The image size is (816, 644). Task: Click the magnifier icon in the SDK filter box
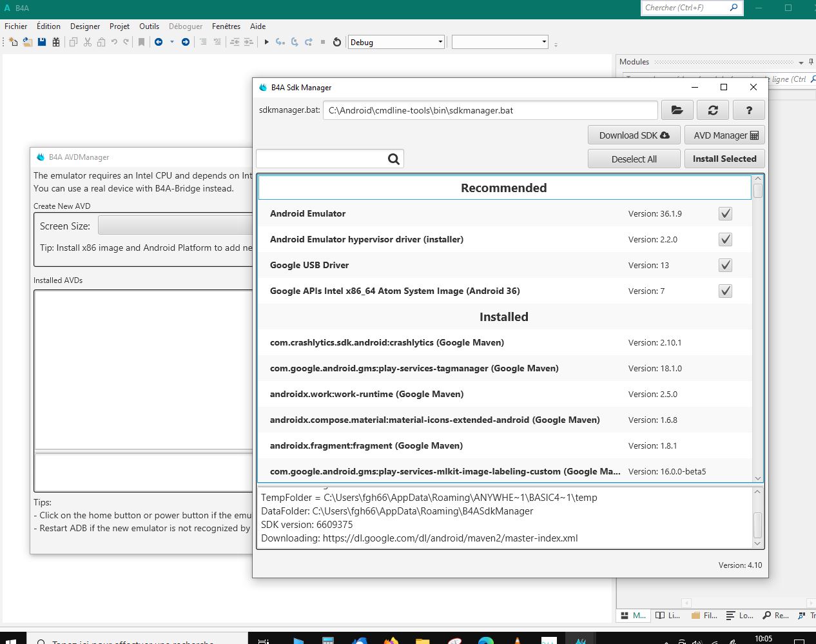394,159
